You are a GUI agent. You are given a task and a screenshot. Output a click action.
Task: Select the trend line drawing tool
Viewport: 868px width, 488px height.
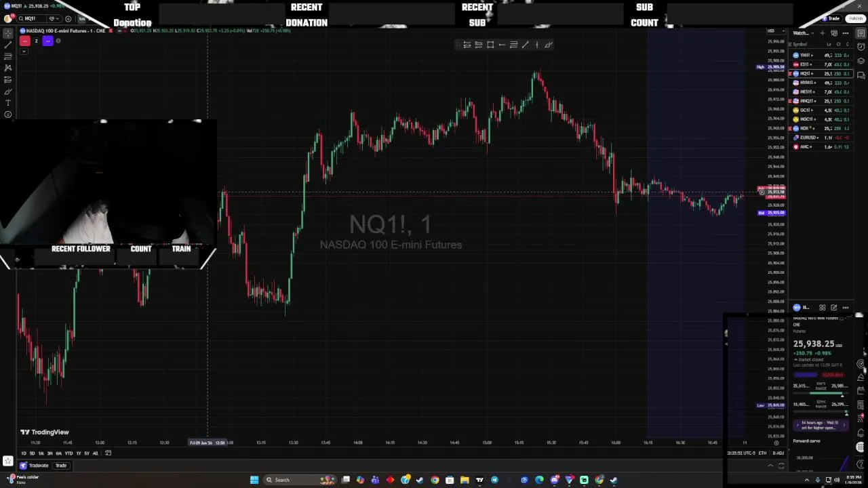coord(7,44)
